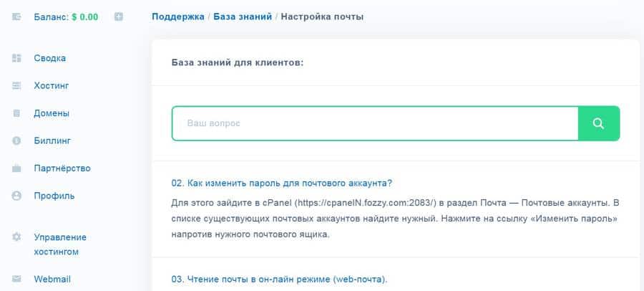Select Хостинг in the sidebar menu

pyautogui.click(x=52, y=85)
